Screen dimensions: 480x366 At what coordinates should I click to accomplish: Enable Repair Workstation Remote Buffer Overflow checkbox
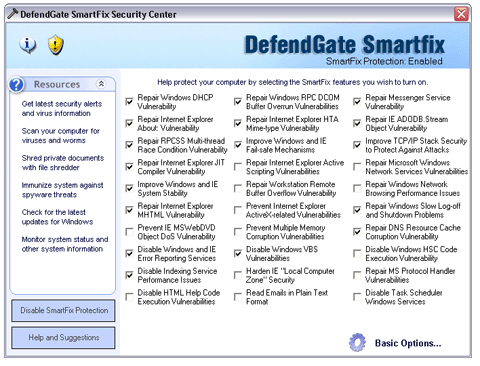[238, 188]
